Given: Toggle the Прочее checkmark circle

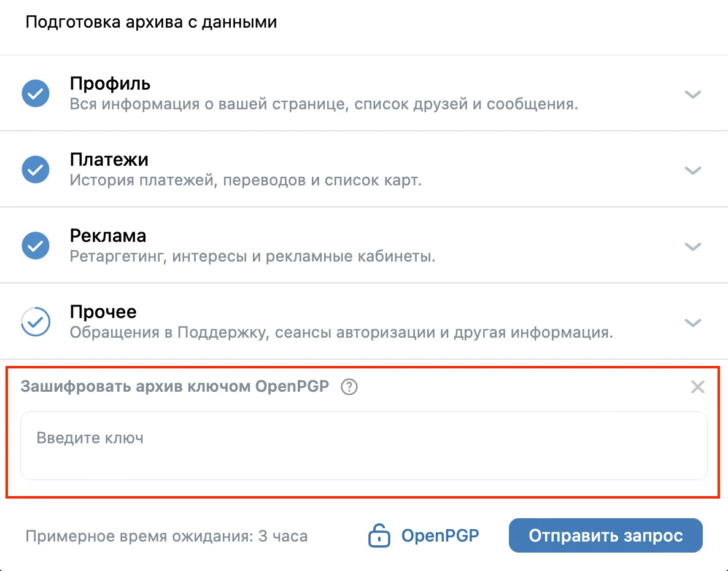Looking at the screenshot, I should [x=36, y=322].
